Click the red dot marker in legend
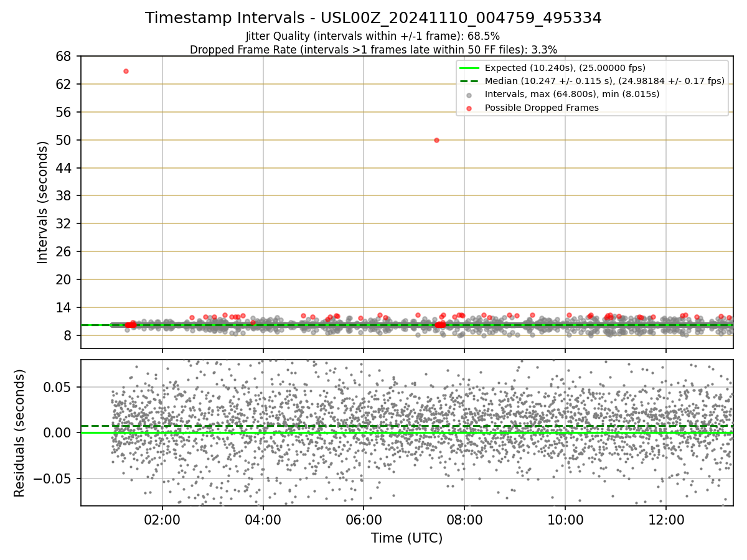747x560 pixels. [469, 108]
